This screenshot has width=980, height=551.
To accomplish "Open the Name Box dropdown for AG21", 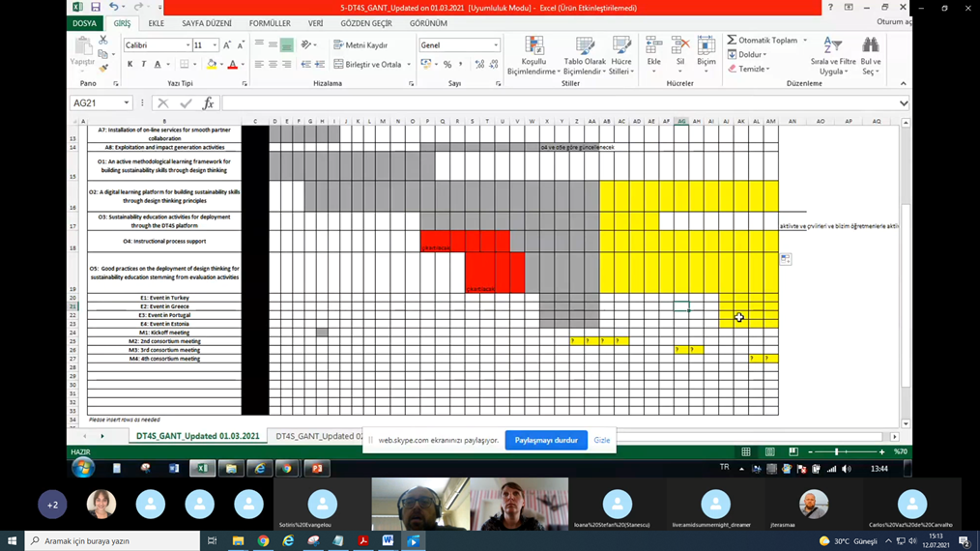I will tap(127, 103).
